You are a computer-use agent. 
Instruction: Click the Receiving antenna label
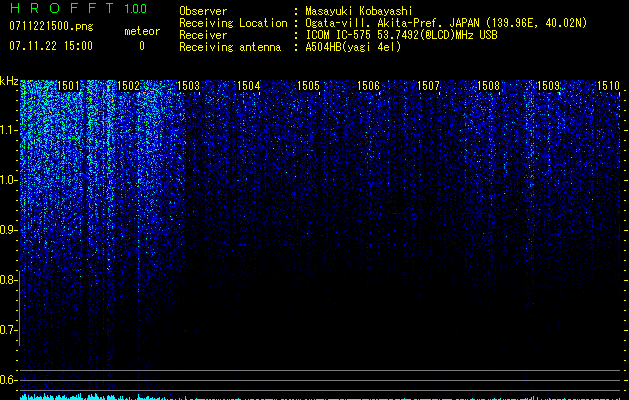(x=230, y=47)
